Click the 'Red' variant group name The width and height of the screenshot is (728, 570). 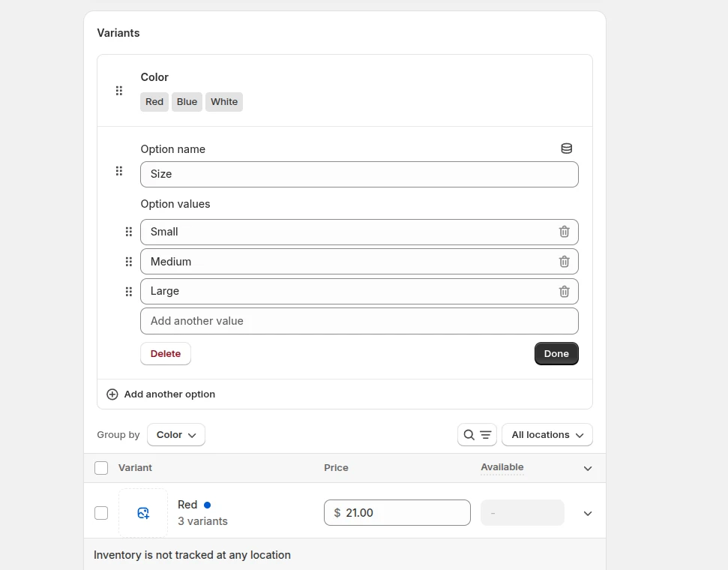pyautogui.click(x=187, y=505)
